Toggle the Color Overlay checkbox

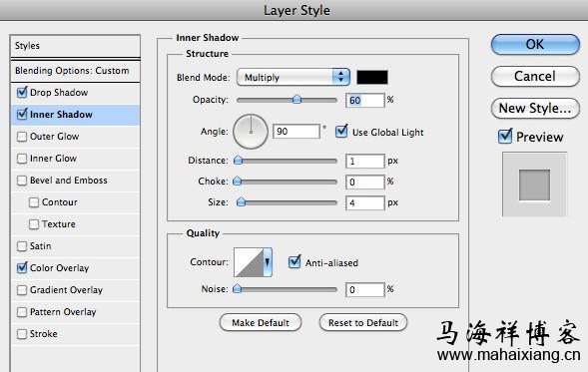(22, 268)
